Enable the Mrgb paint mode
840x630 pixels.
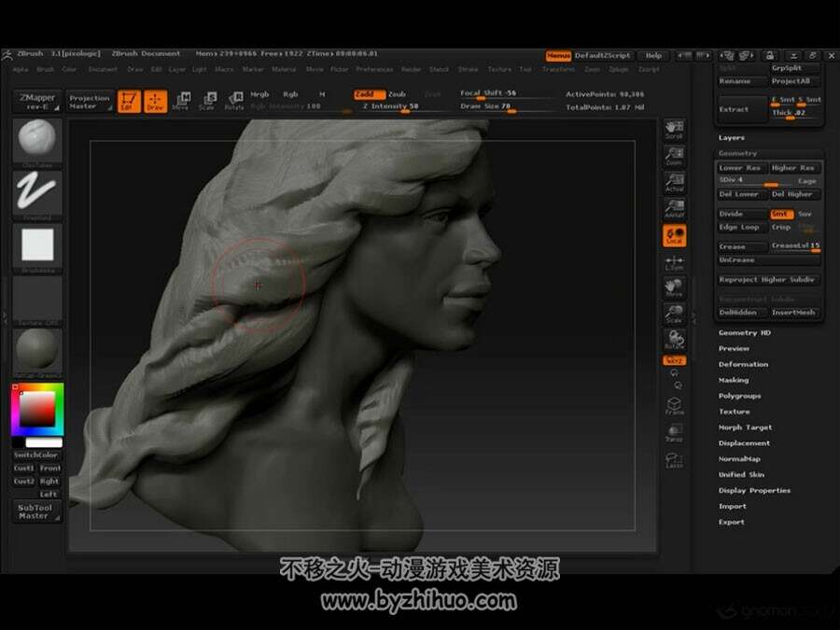point(259,94)
